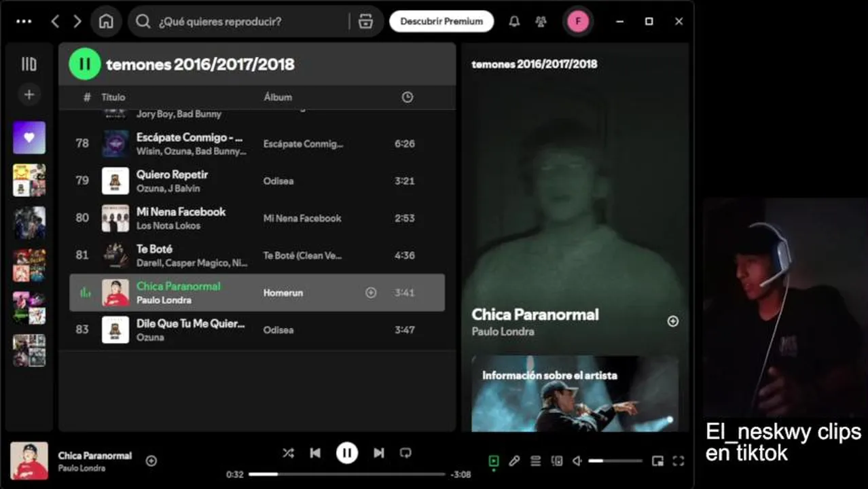Sort by the Título column header

point(113,97)
